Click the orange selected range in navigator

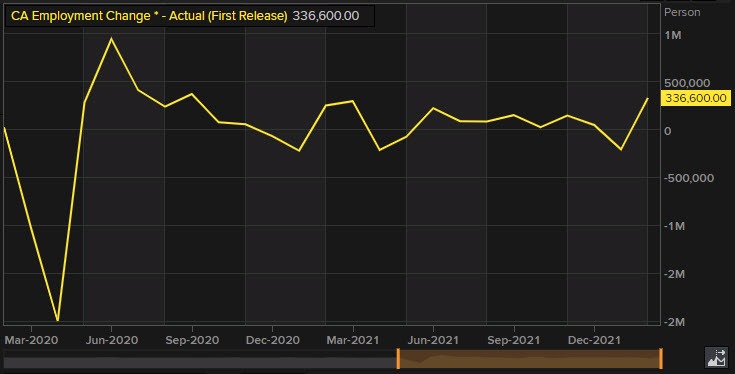(x=529, y=359)
